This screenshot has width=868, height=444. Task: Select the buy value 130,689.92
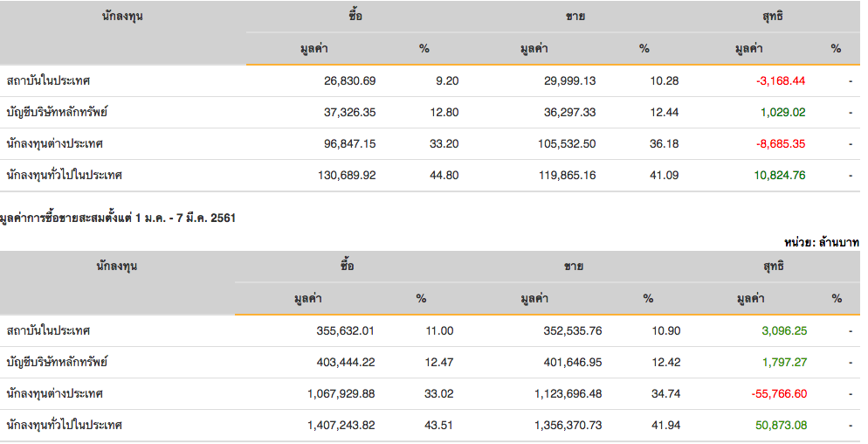tap(345, 175)
